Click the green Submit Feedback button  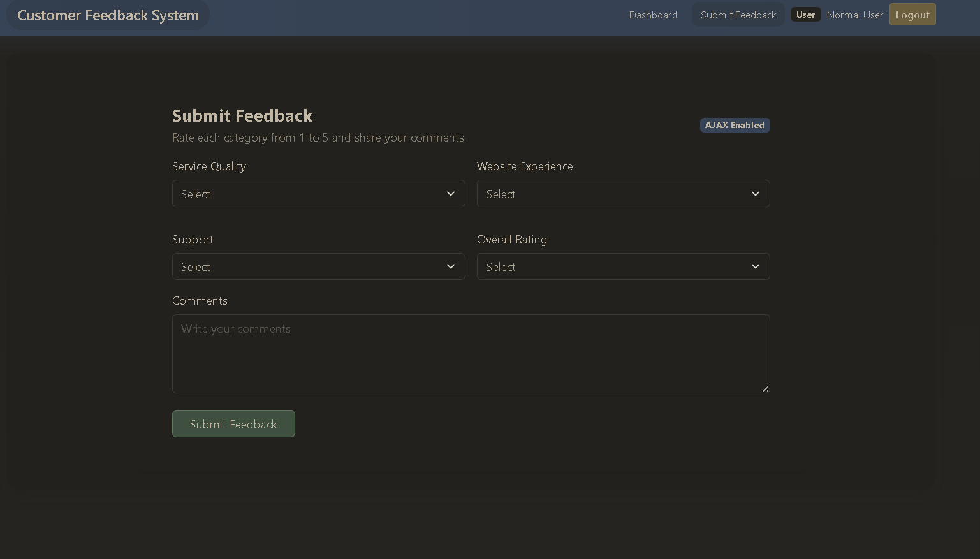tap(233, 424)
